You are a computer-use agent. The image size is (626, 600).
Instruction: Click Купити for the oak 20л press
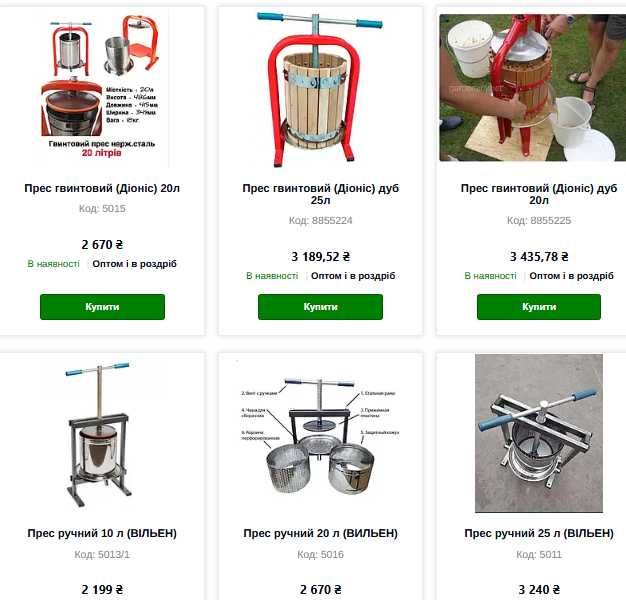coord(539,307)
